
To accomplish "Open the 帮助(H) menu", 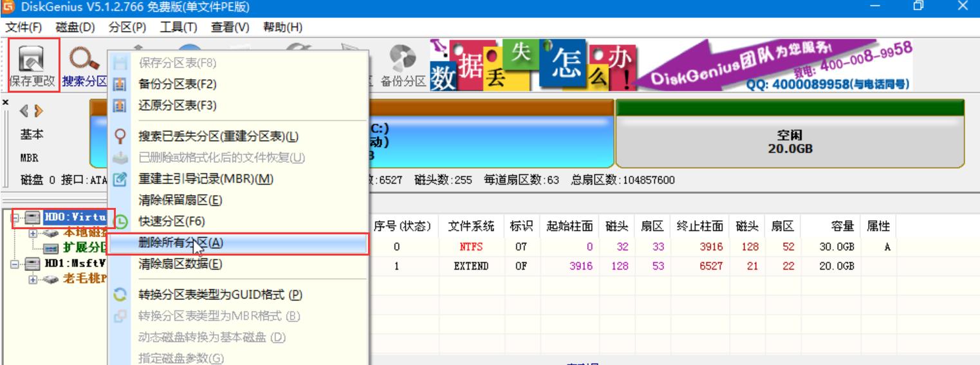I will 282,28.
